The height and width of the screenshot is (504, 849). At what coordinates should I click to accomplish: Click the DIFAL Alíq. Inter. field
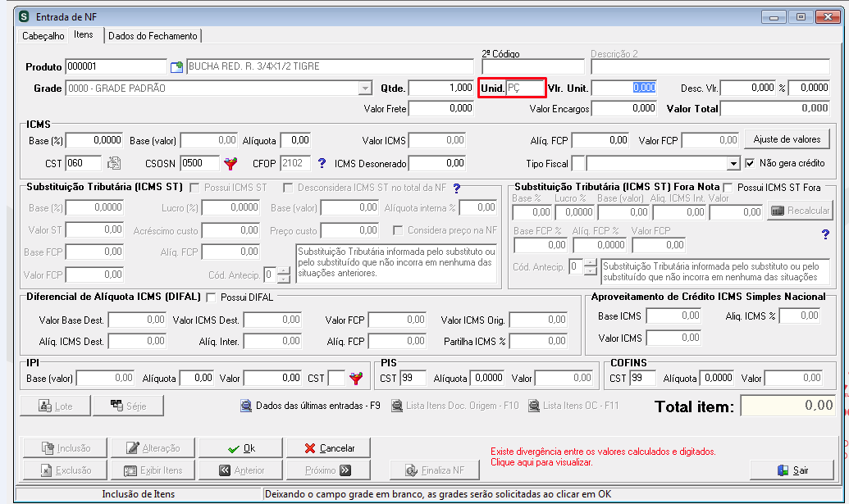(x=272, y=341)
